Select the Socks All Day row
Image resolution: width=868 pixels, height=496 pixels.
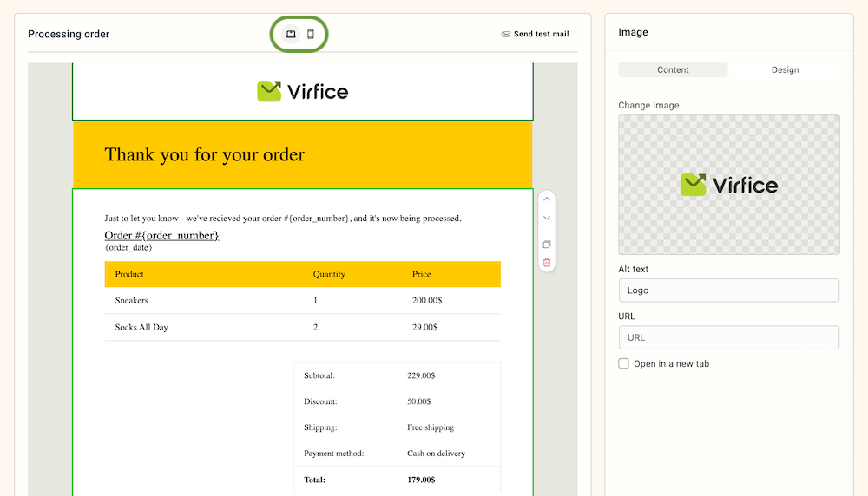(x=302, y=328)
